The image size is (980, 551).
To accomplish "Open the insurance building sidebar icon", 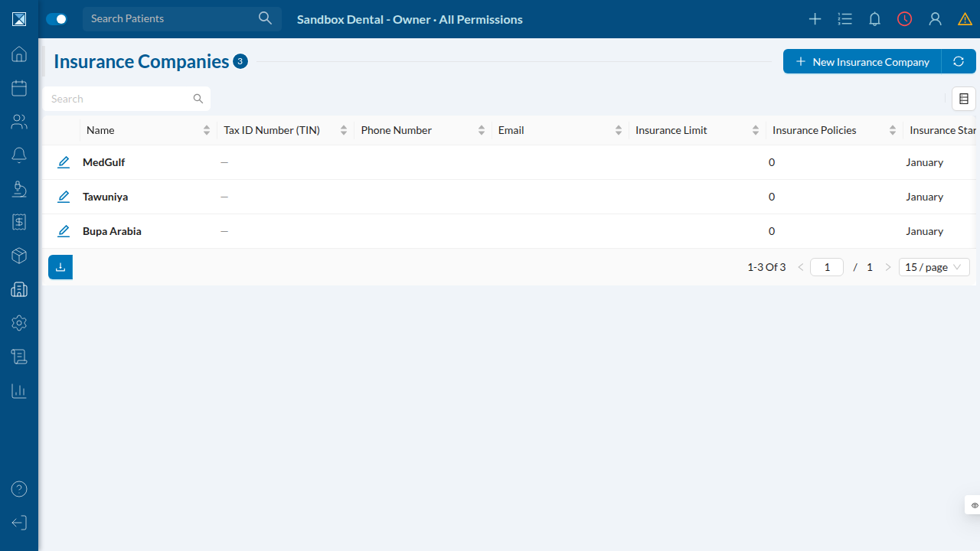I will pyautogui.click(x=19, y=289).
